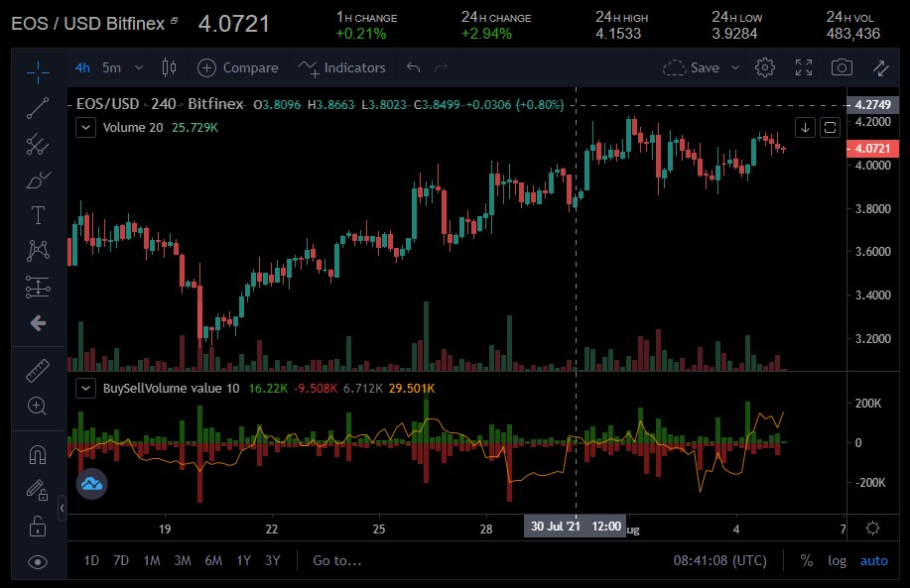Click the 24H change +2.94% value
This screenshot has height=588, width=910.
coord(486,34)
